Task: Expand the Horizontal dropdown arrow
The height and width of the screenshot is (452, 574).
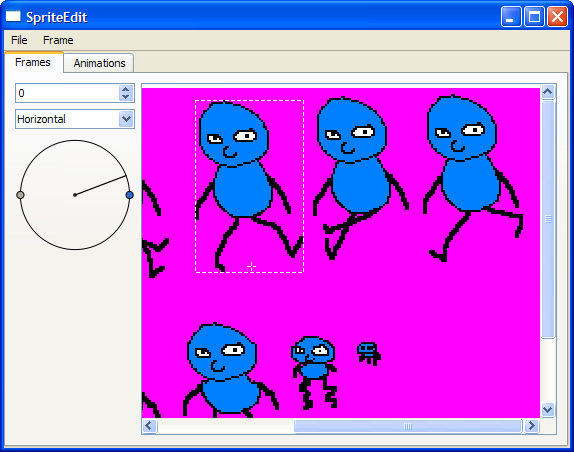Action: coord(126,119)
